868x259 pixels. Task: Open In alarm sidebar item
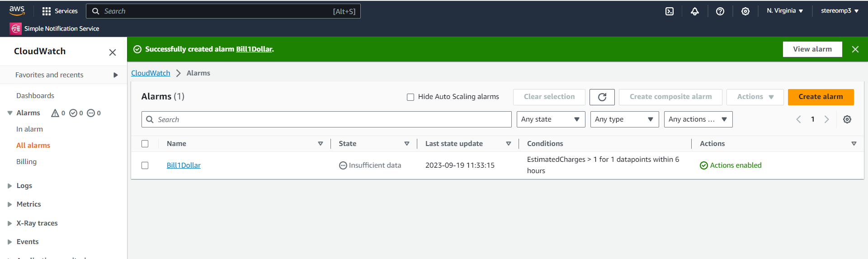coord(29,129)
